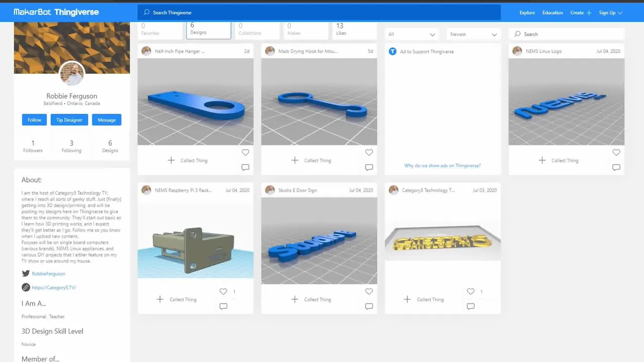This screenshot has height=362, width=644.
Task: Open comments on NEMS Linux Logo card
Action: tap(616, 167)
